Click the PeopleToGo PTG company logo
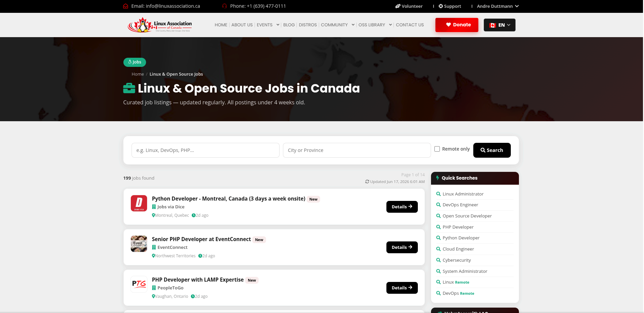 tap(139, 284)
